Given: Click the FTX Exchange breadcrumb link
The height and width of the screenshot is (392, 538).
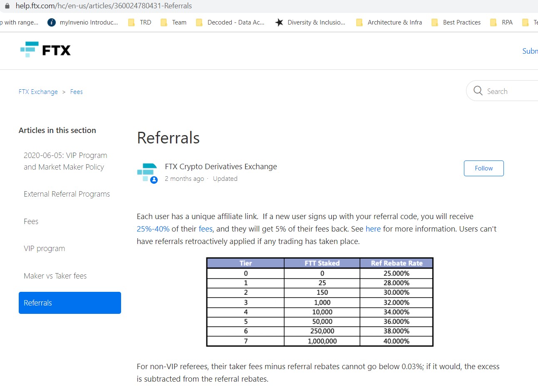Looking at the screenshot, I should (38, 92).
